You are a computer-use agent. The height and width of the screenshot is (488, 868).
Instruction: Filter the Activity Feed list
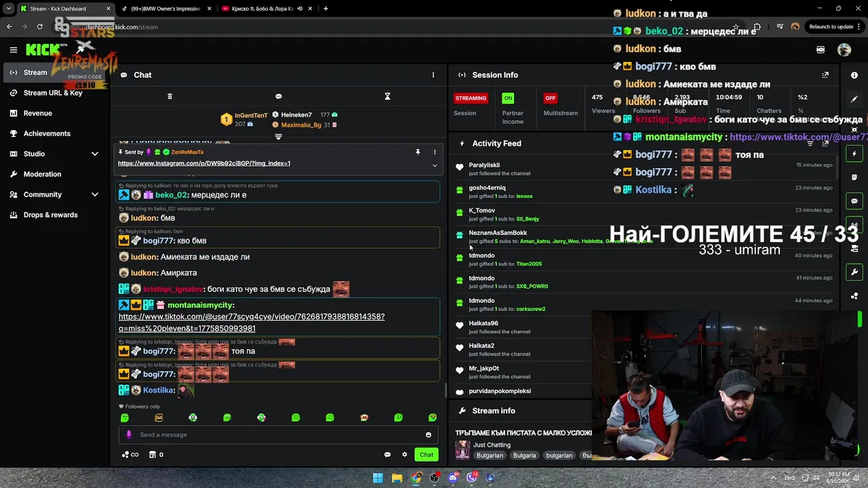tap(810, 144)
